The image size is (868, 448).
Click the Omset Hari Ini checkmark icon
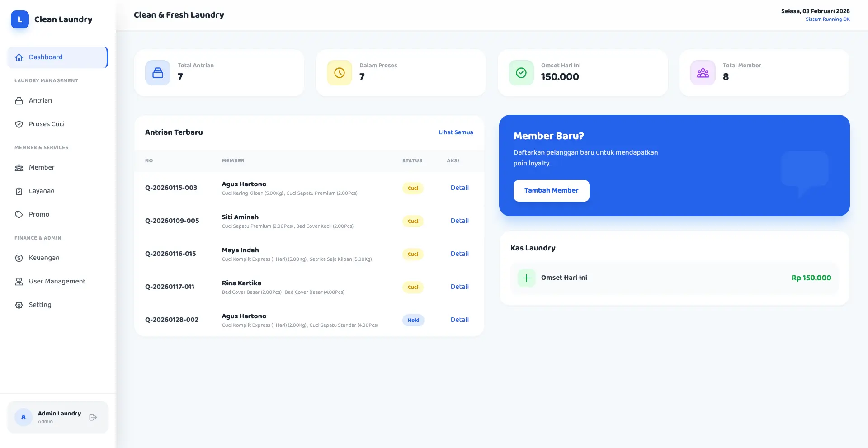pyautogui.click(x=521, y=73)
